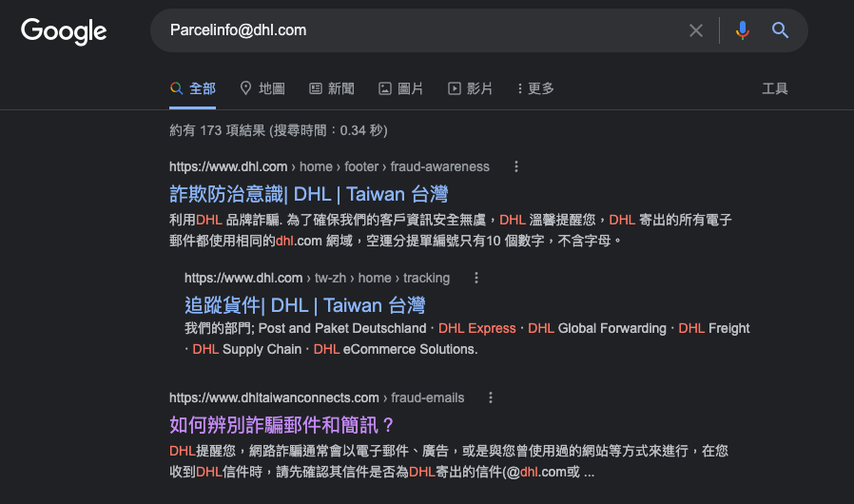The height and width of the screenshot is (504, 854).
Task: Select the 全部 tab
Action: (x=193, y=88)
